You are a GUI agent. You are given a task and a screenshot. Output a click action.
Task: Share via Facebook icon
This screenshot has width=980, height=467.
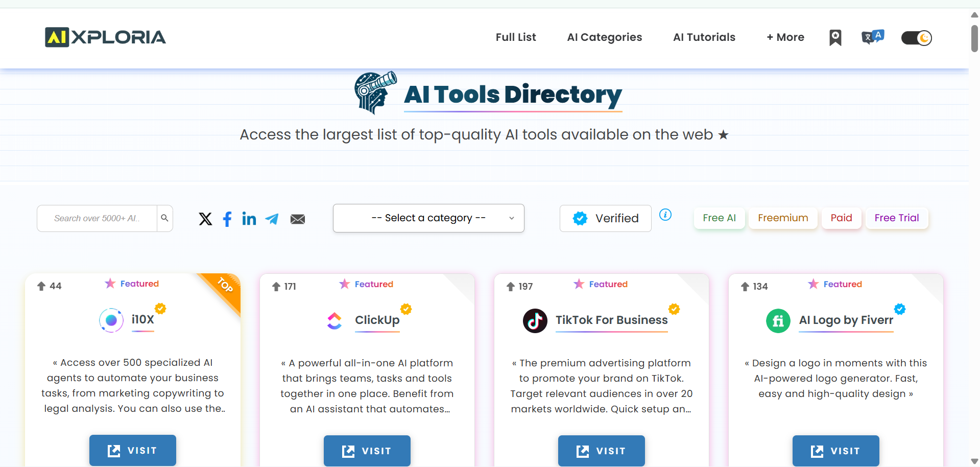(227, 219)
